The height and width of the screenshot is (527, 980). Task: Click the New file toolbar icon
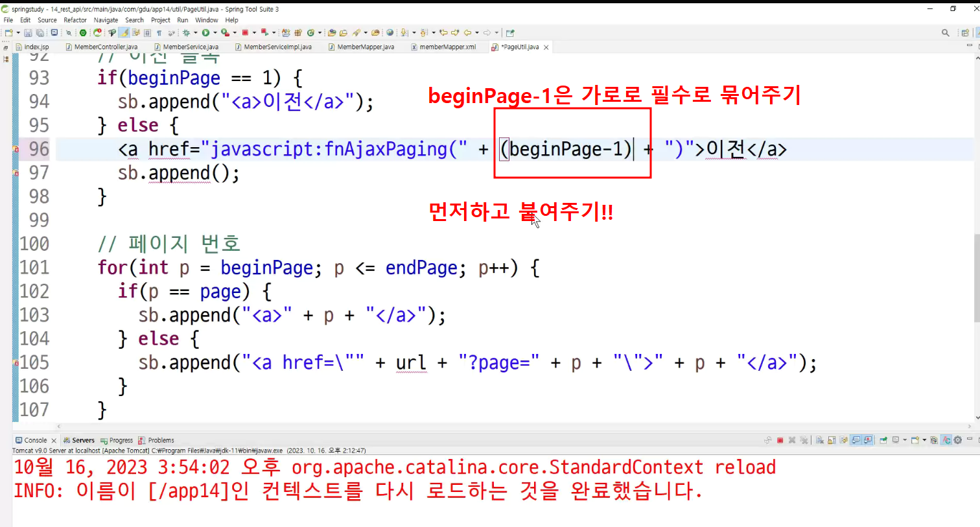click(x=9, y=32)
